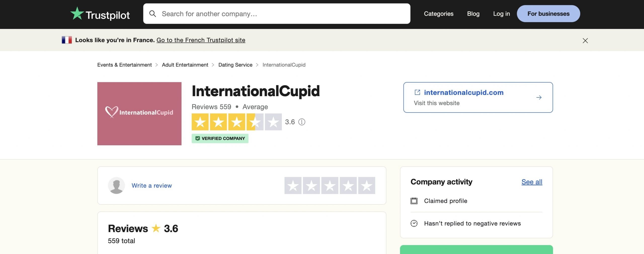The height and width of the screenshot is (254, 644).
Task: Click the Trustpilot star logo
Action: 78,13
